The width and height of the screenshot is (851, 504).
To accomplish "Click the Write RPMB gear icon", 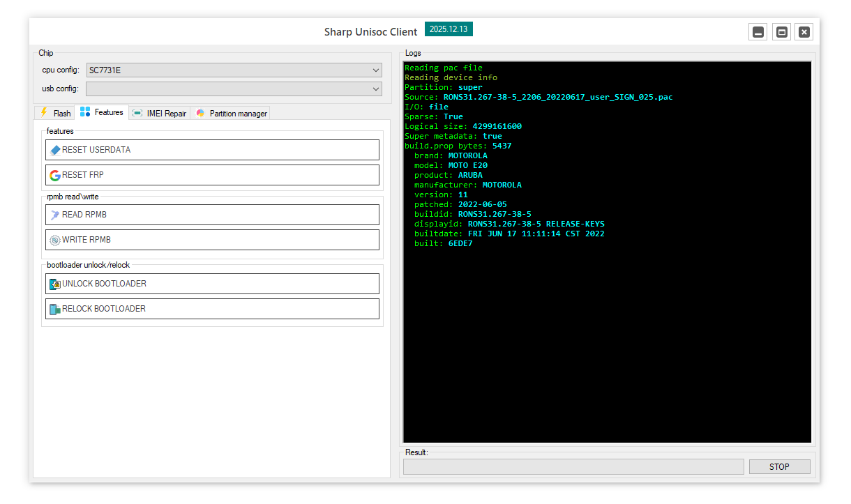I will pyautogui.click(x=55, y=240).
